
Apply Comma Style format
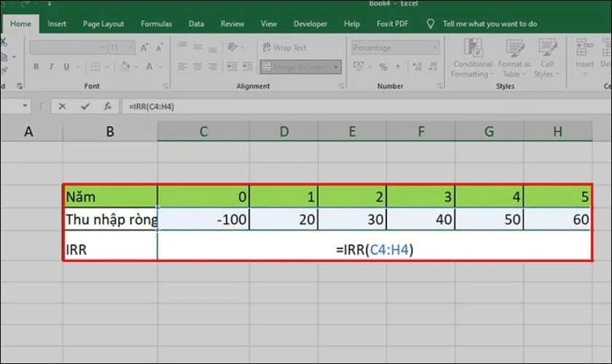coord(398,67)
